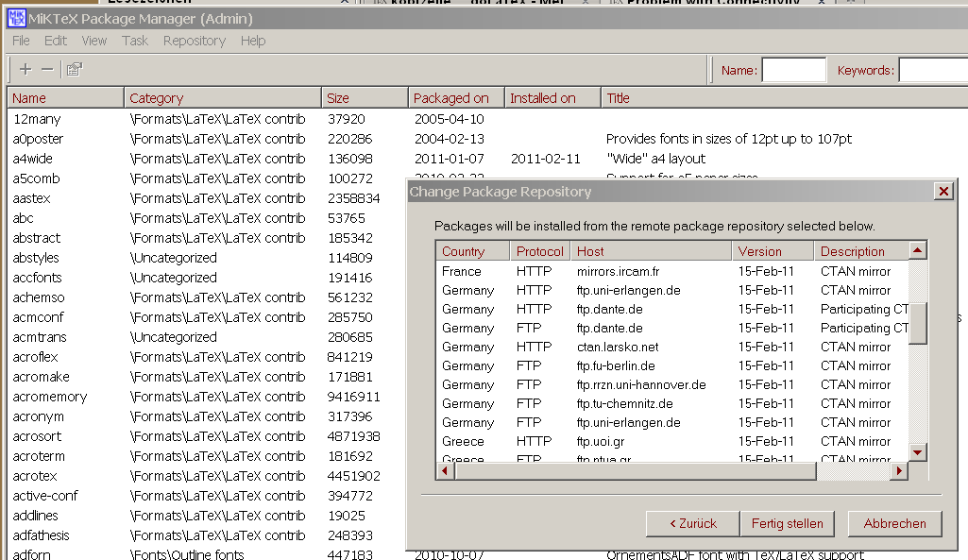Select the HTTP ftp.dante.de repository row
This screenshot has width=968, height=560.
coord(672,309)
